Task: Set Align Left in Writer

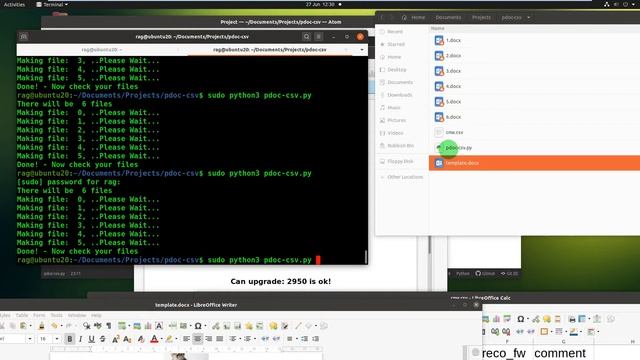Action: (x=187, y=339)
